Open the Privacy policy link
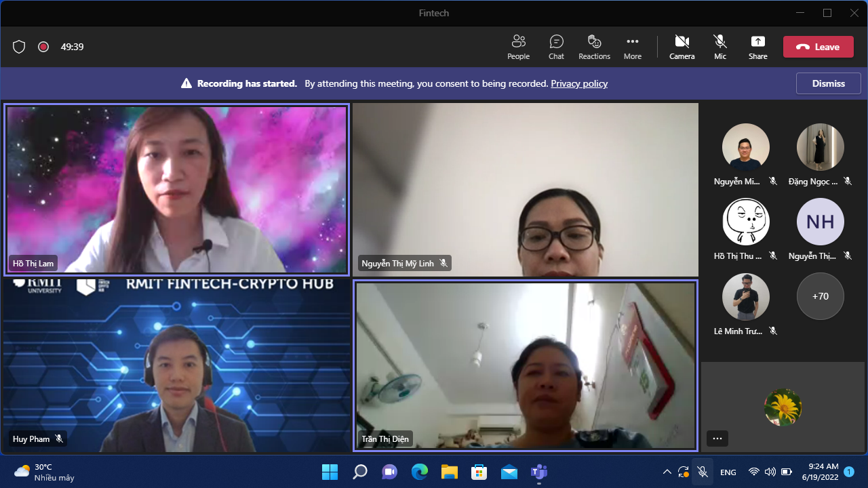 578,83
